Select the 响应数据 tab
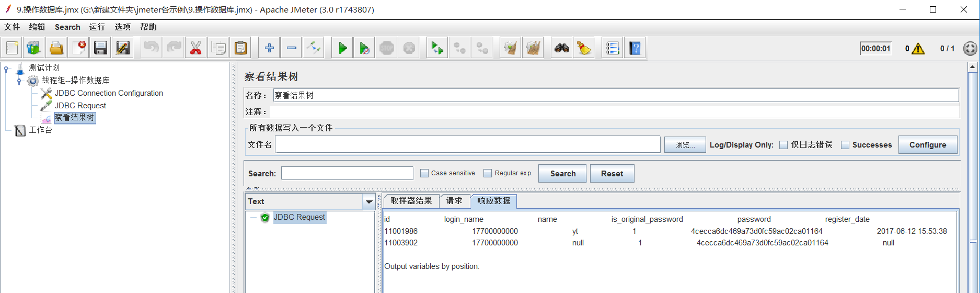This screenshot has height=293, width=980. point(493,201)
